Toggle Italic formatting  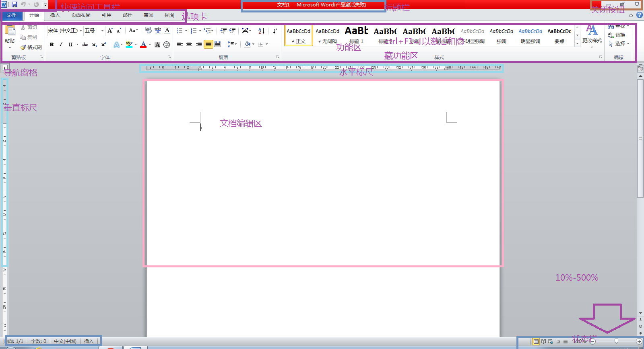pyautogui.click(x=61, y=45)
